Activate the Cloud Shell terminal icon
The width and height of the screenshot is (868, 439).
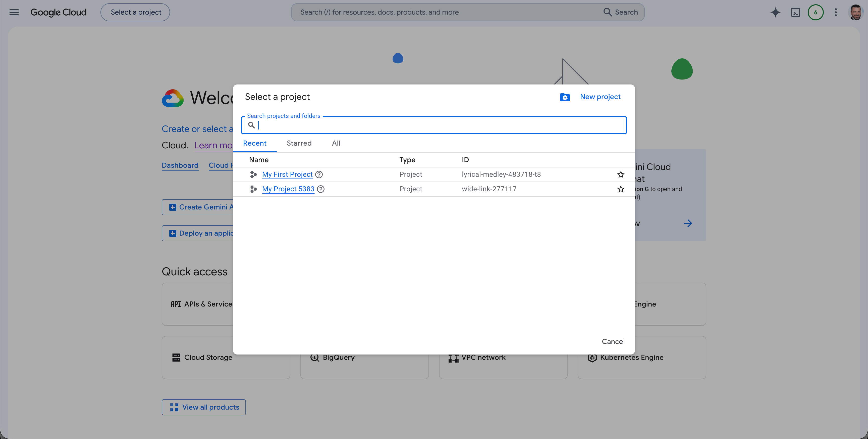[x=796, y=13]
